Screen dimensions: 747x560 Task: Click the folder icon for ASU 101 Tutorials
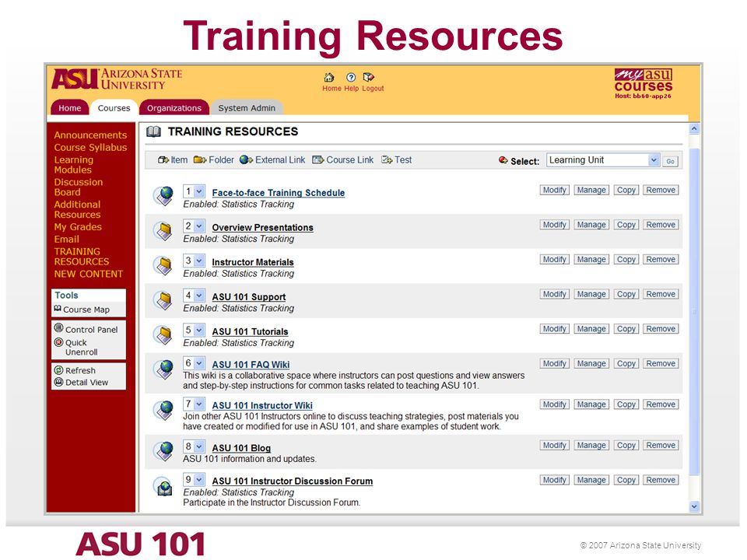[164, 335]
